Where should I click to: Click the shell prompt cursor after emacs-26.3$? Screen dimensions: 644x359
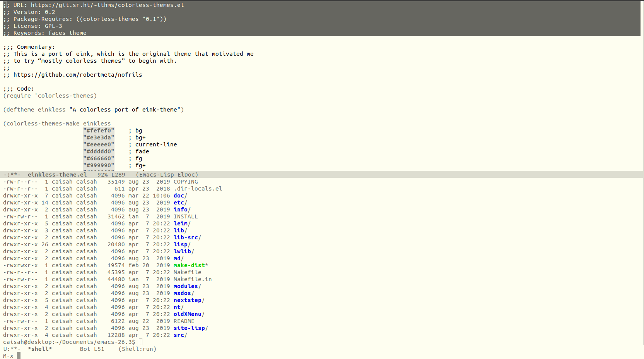point(140,342)
